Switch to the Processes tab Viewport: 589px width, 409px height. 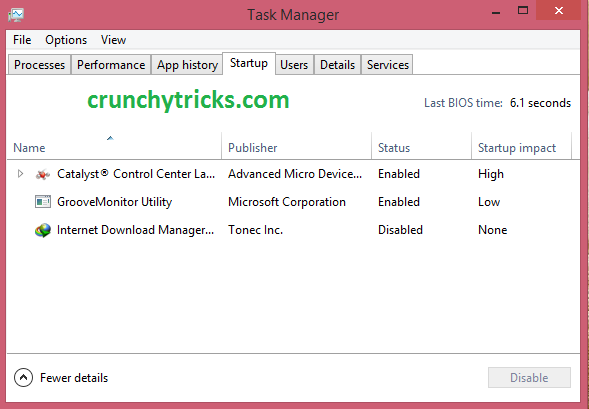click(39, 65)
